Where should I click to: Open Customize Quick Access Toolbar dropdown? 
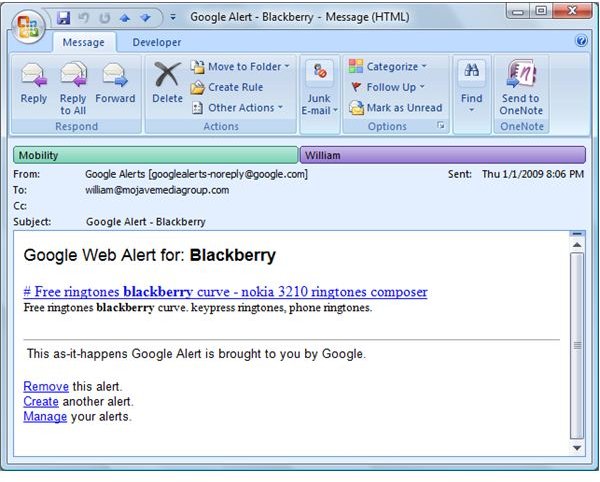[173, 17]
